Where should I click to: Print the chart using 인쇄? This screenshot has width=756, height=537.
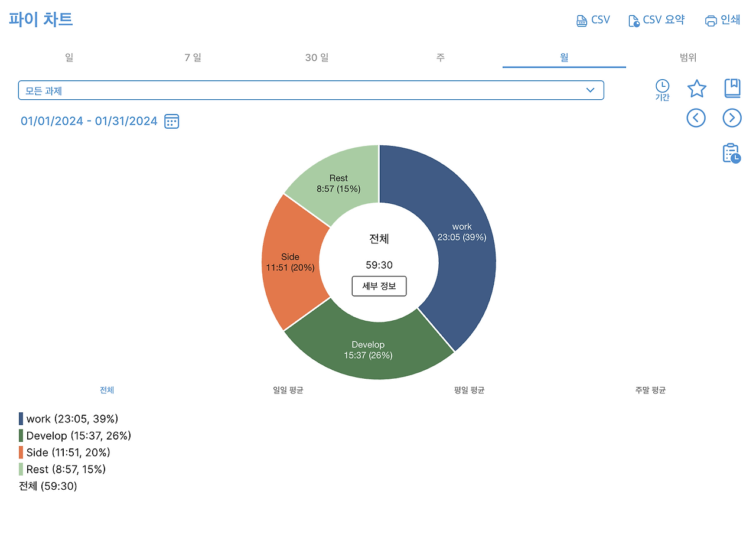pos(722,20)
